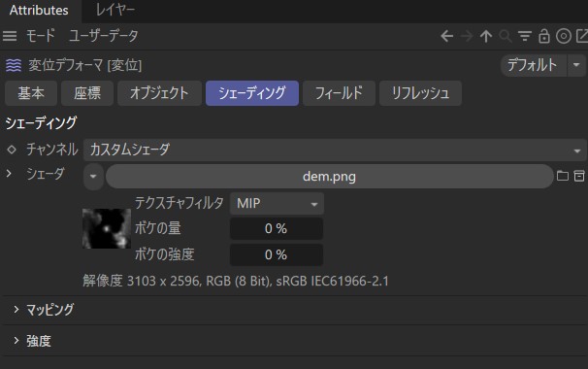Click the folder icon next to dem.png

pos(562,176)
